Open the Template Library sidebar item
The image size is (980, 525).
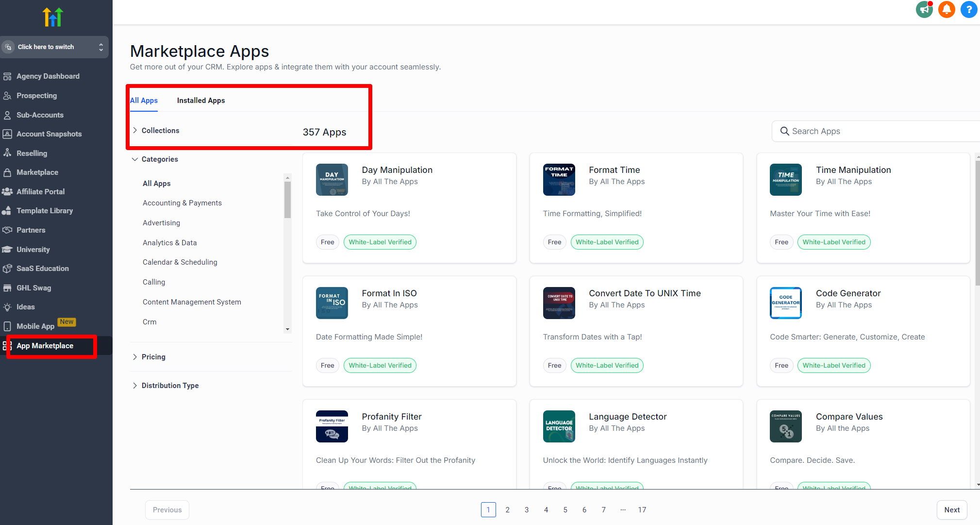(44, 210)
